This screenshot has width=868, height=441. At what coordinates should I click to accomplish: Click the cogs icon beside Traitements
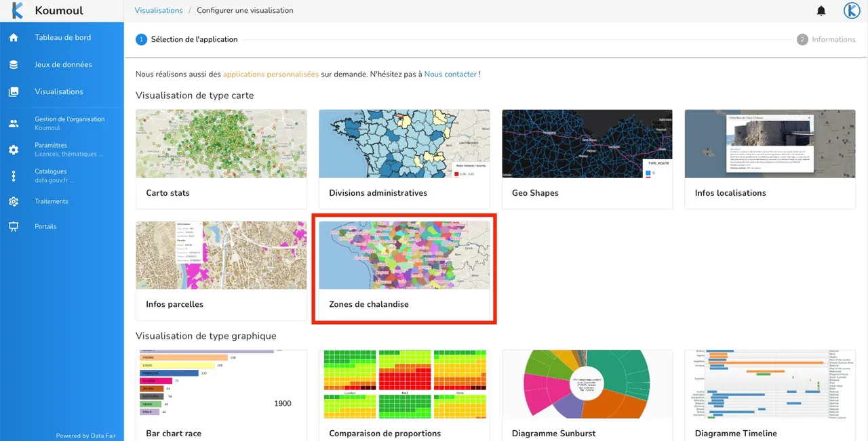[x=14, y=202]
